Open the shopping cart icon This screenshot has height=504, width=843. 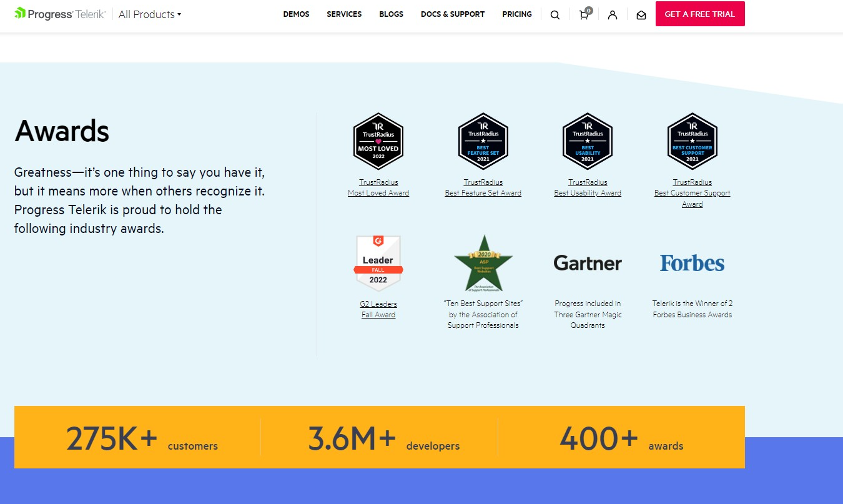[584, 14]
